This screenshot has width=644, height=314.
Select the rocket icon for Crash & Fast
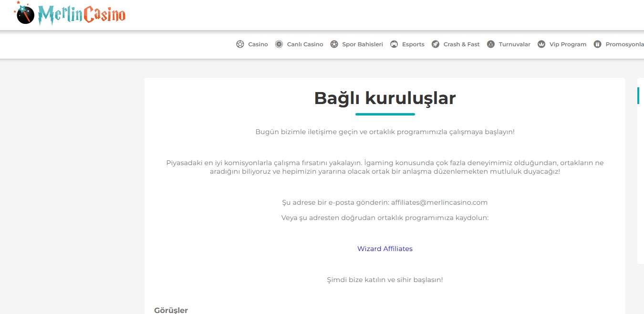click(436, 44)
